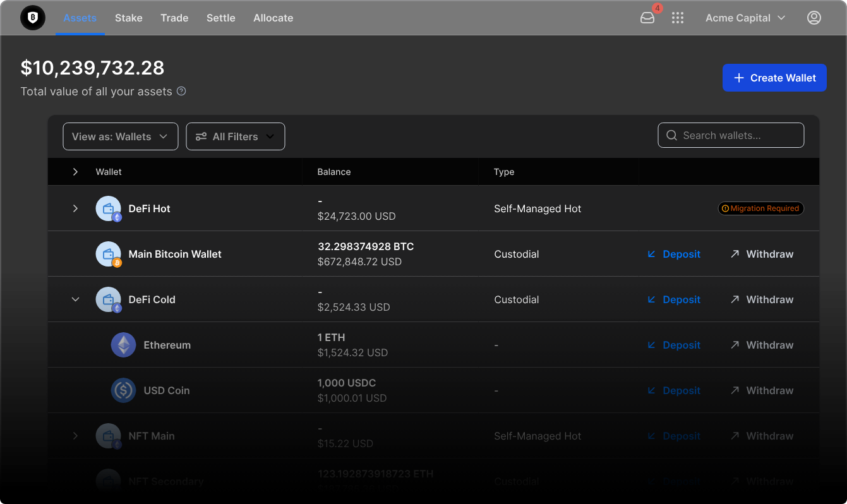Expand all rows via header chevron
847x504 pixels.
pos(75,172)
